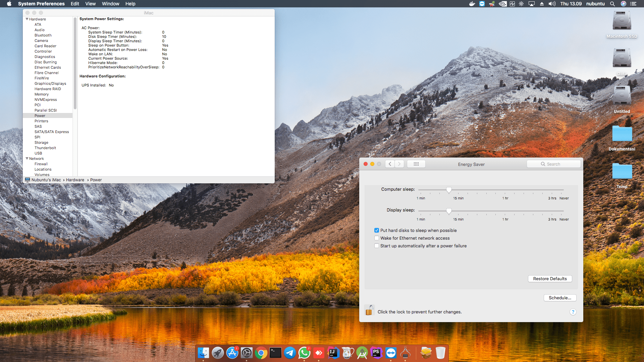Open the Window menu
This screenshot has height=362, width=644.
click(111, 4)
